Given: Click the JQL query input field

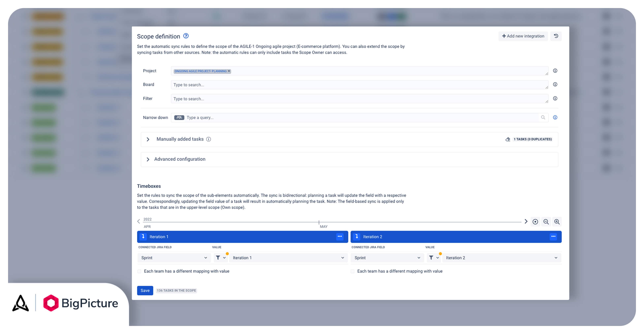Looking at the screenshot, I should click(x=359, y=118).
